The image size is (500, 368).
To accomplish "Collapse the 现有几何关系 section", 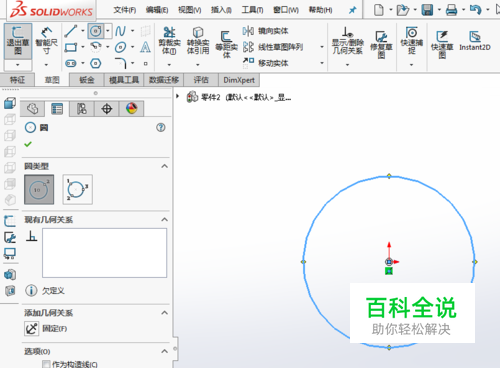I will pyautogui.click(x=164, y=219).
